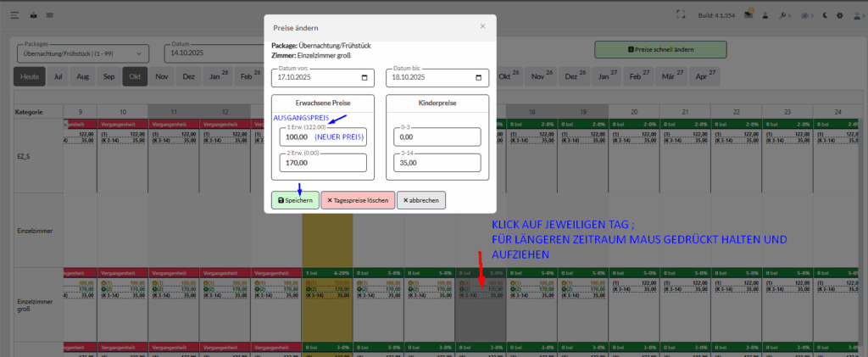Open the calendar picker for Datum bis

pos(480,78)
